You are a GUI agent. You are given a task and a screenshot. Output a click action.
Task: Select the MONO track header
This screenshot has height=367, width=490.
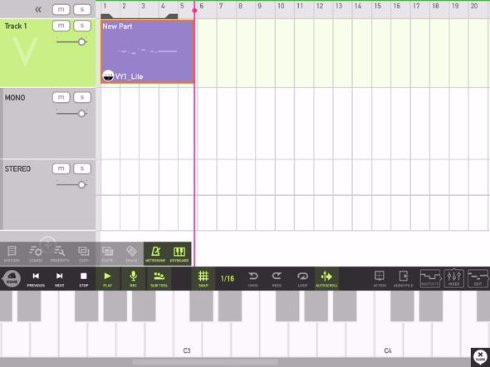48,123
